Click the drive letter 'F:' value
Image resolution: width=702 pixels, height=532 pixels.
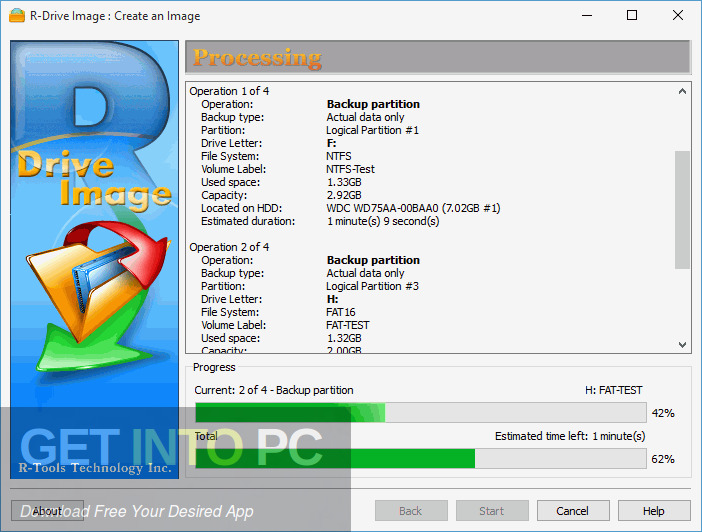tap(331, 143)
